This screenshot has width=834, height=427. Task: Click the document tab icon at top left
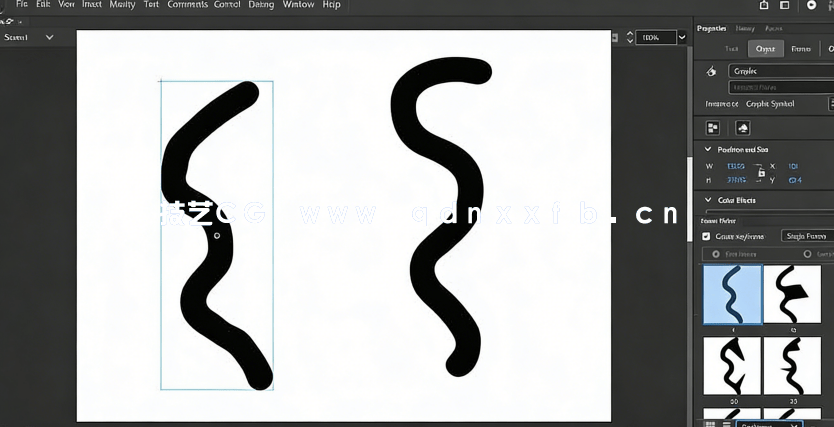click(x=4, y=22)
